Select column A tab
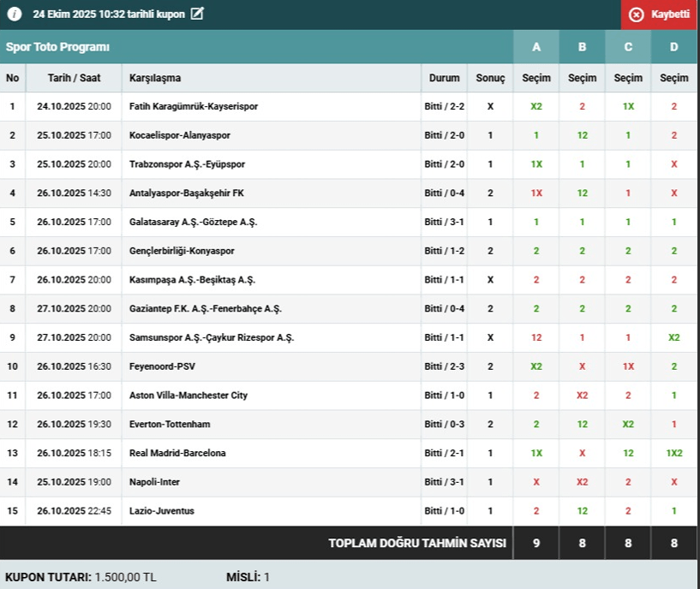Viewport: 700px width, 589px height. click(x=536, y=47)
